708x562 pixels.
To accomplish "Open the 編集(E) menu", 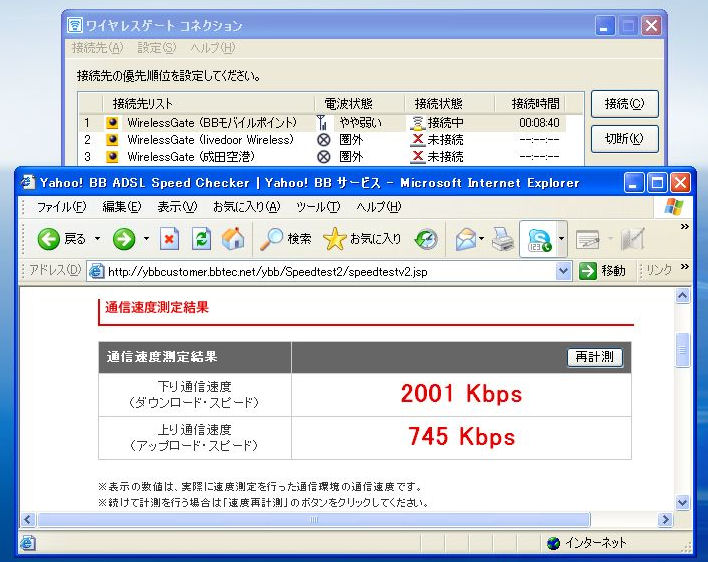I will [121, 207].
